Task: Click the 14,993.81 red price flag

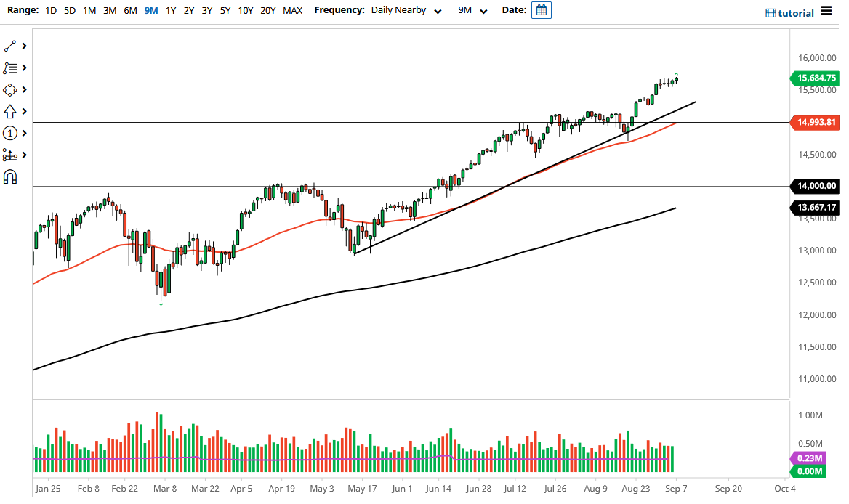Action: pyautogui.click(x=815, y=123)
